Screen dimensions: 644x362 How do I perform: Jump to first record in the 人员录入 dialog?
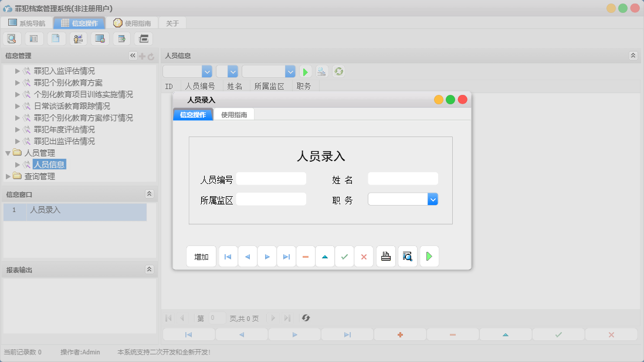pos(228,256)
